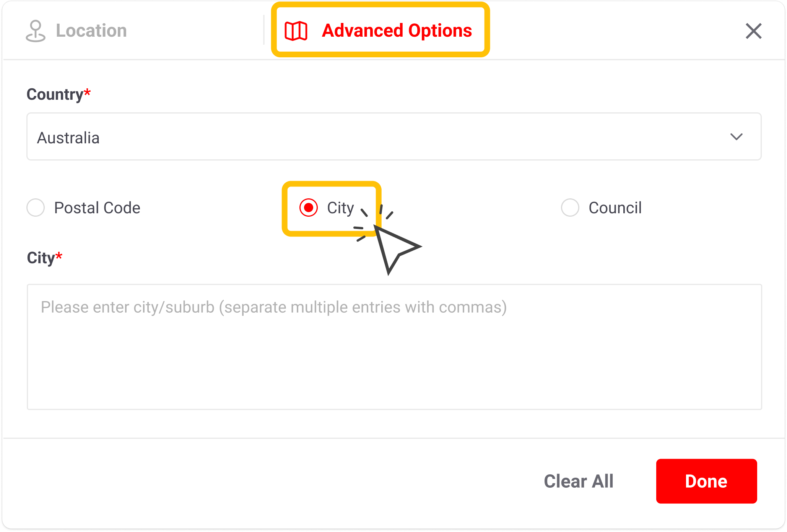
Task: Select the Postal Code radio button
Action: [x=35, y=208]
